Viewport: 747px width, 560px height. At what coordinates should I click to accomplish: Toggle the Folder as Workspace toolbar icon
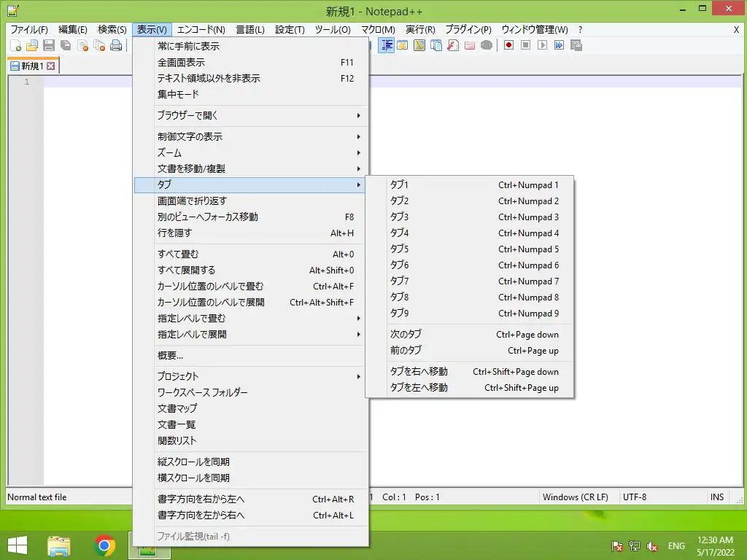470,45
